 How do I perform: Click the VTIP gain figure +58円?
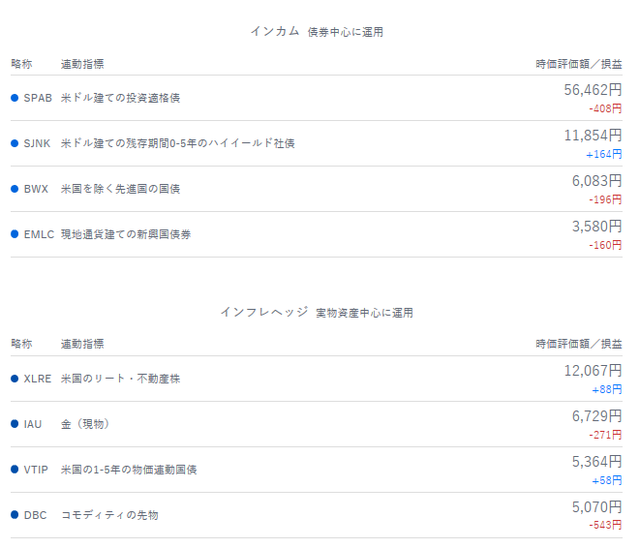click(607, 480)
